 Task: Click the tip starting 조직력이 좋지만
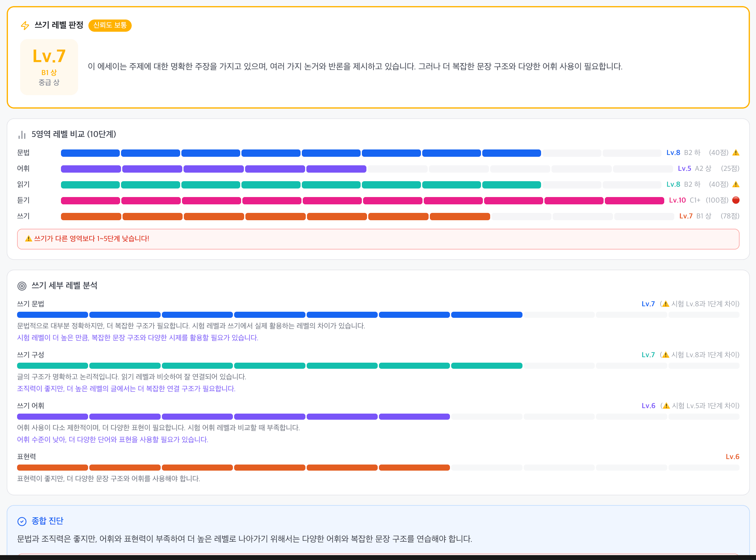click(x=126, y=389)
